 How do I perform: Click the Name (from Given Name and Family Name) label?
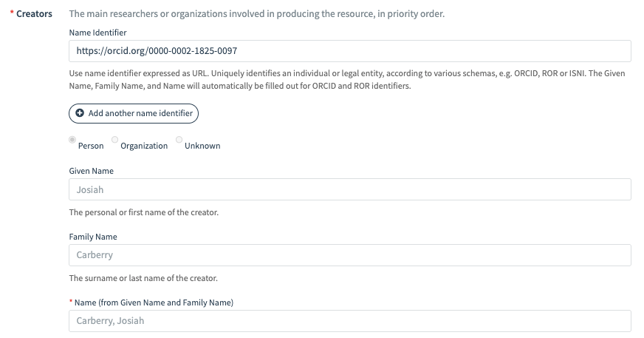pos(154,302)
